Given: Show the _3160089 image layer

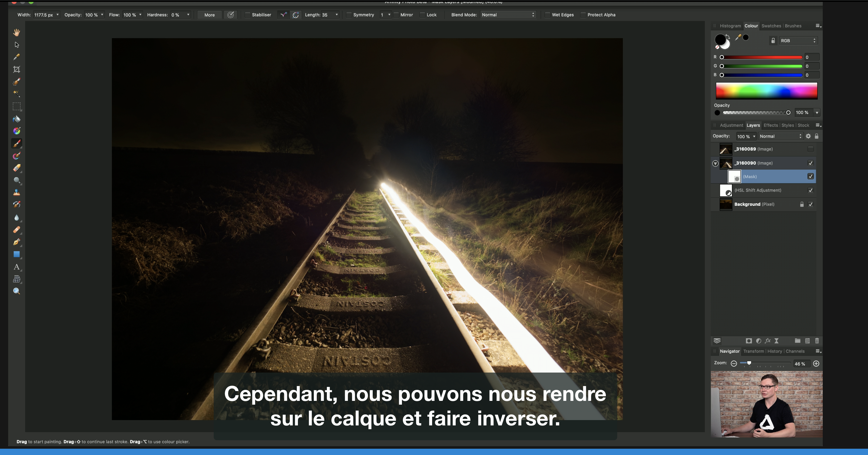Looking at the screenshot, I should [810, 149].
